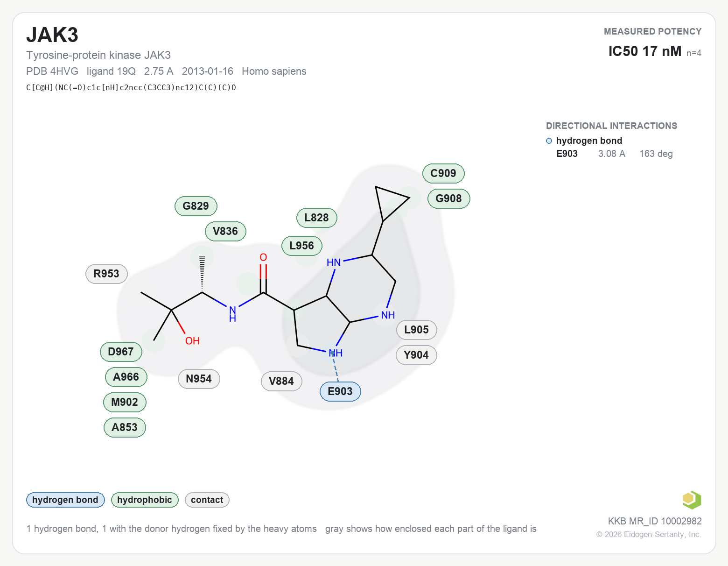Click the Homo sapiens species text
Screen dimensions: 728x566
274,71
